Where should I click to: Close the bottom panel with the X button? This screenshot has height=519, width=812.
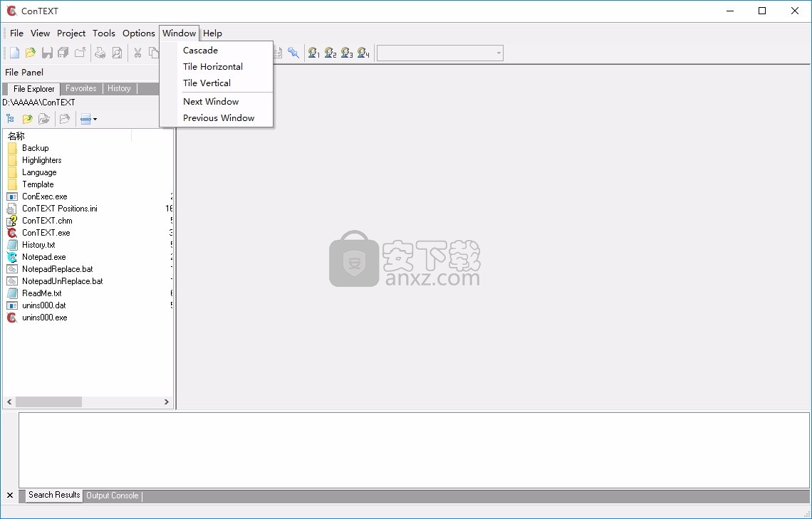[10, 495]
